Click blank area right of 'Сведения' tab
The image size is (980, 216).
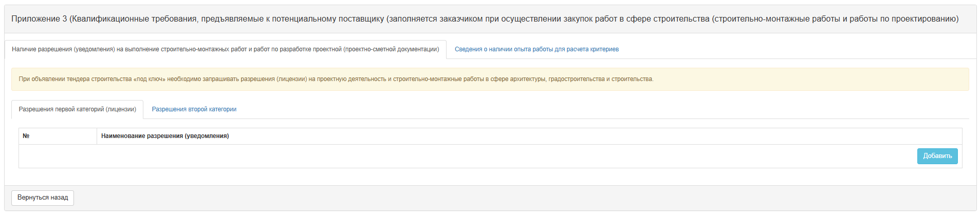[801, 49]
